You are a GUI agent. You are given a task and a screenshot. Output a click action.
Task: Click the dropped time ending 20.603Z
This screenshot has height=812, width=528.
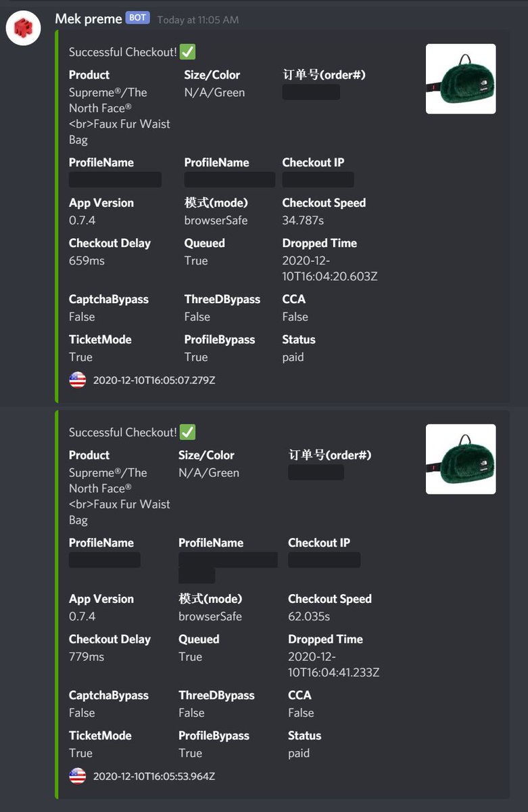[x=330, y=269]
